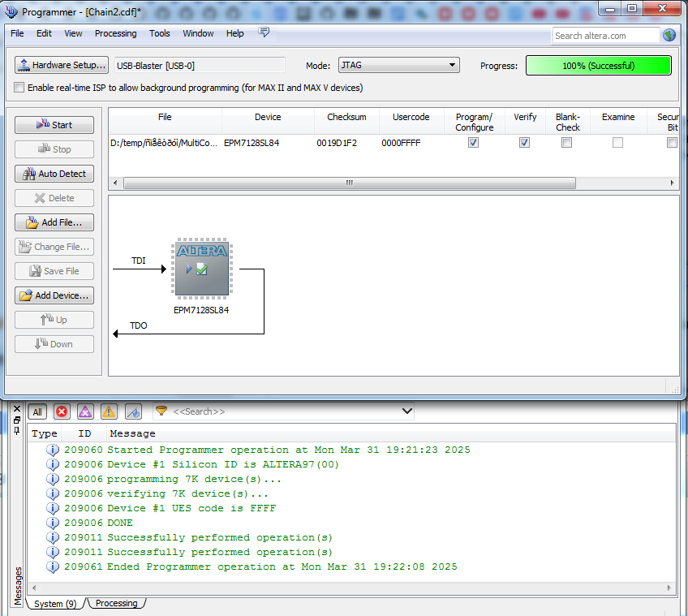The image size is (688, 616).
Task: Undock the Messages panel
Action: point(17,420)
